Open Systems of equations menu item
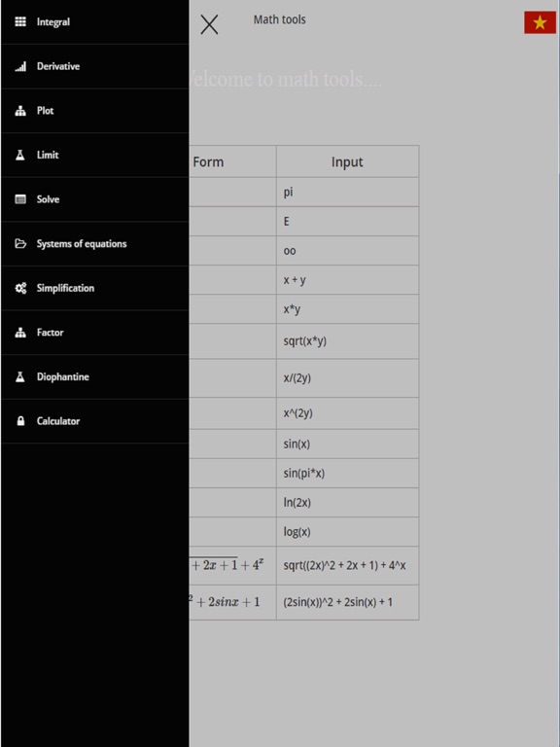This screenshot has height=747, width=560. (x=94, y=243)
